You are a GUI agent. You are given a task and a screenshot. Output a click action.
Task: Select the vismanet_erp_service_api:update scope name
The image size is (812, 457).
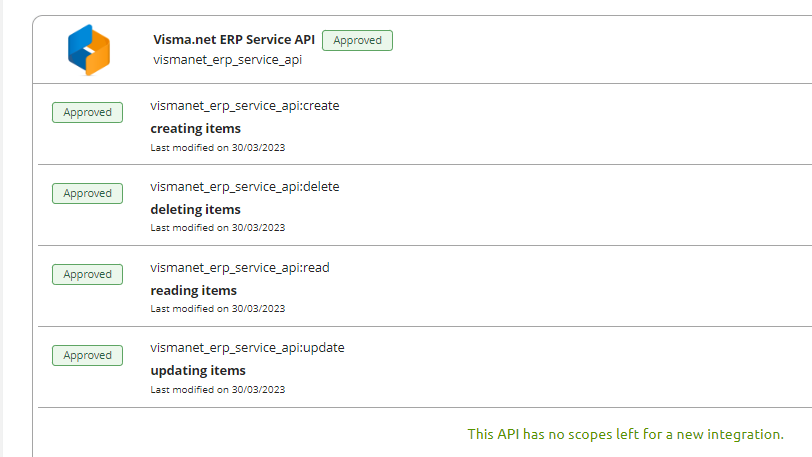click(248, 348)
